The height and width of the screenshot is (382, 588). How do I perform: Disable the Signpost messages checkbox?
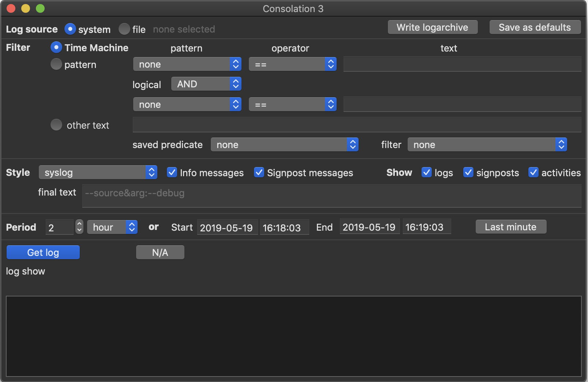pos(259,173)
